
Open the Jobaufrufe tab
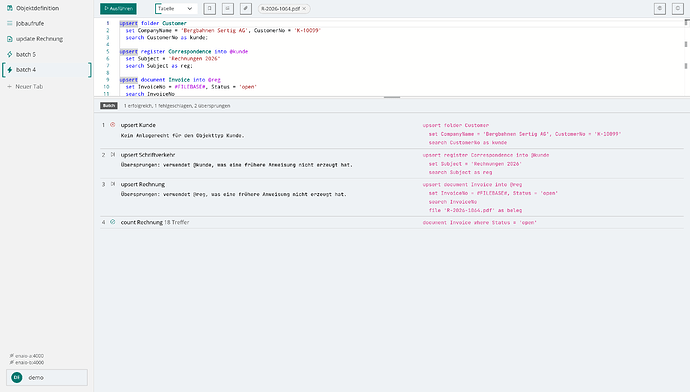point(47,23)
